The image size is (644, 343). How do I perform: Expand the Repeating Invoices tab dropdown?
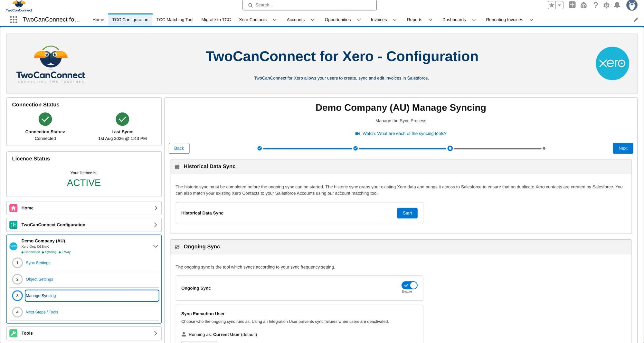531,20
